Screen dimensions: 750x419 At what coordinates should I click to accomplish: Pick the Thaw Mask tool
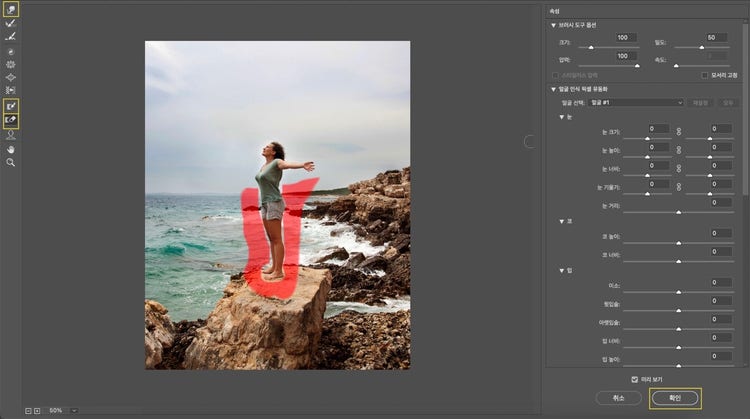(11, 119)
